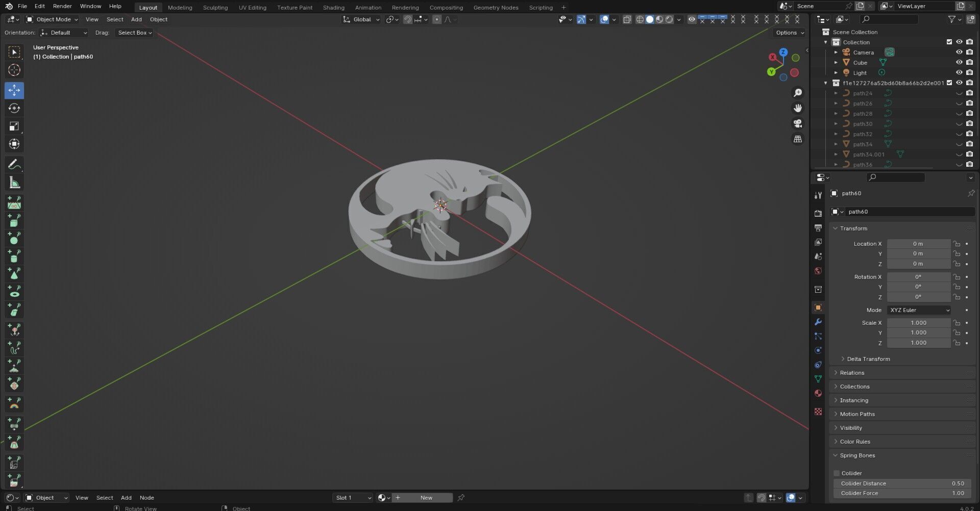Open the Render menu
The height and width of the screenshot is (511, 980).
pyautogui.click(x=62, y=6)
